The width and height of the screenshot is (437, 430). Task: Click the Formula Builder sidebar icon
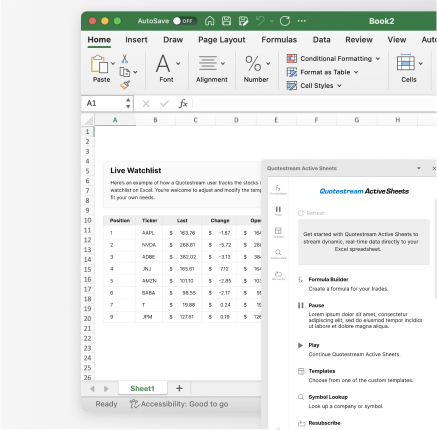(278, 190)
